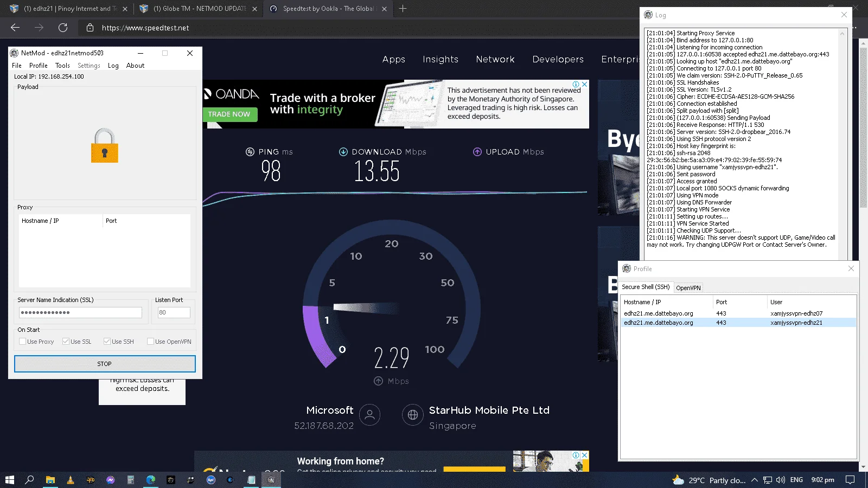The height and width of the screenshot is (488, 868).
Task: Open network settings in the system tray
Action: point(768,480)
